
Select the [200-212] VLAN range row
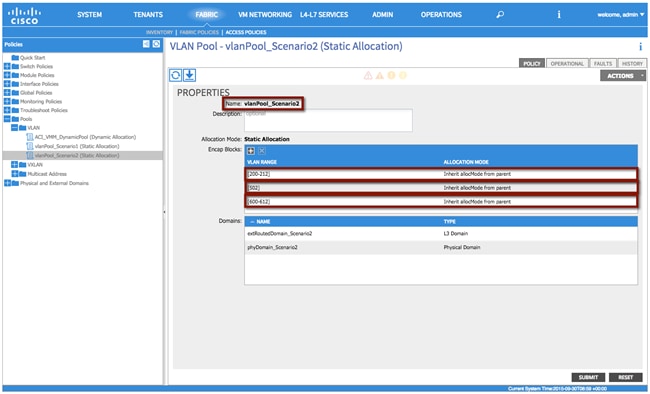tap(441, 174)
